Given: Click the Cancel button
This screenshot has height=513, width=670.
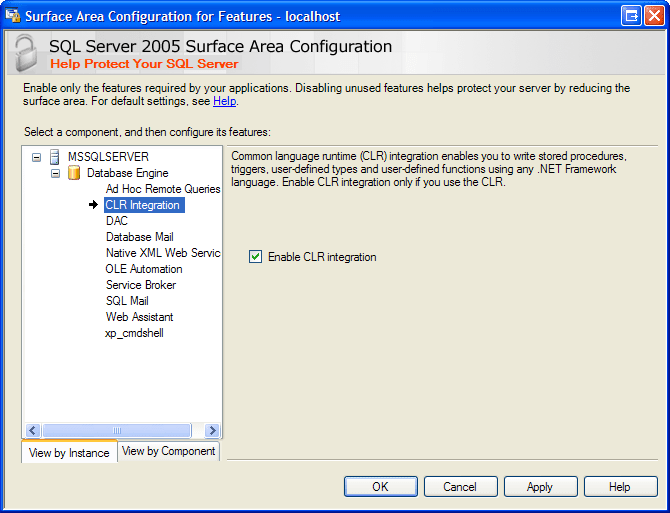Looking at the screenshot, I should pyautogui.click(x=460, y=487).
